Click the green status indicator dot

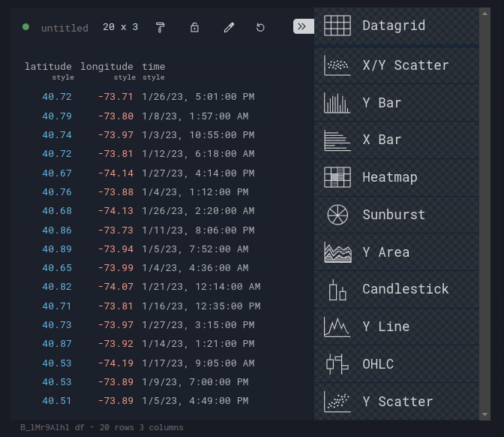click(25, 27)
